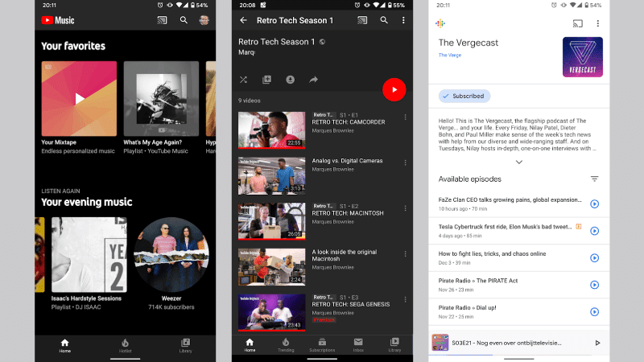Open search in YouTube Music
The height and width of the screenshot is (362, 644).
click(184, 20)
